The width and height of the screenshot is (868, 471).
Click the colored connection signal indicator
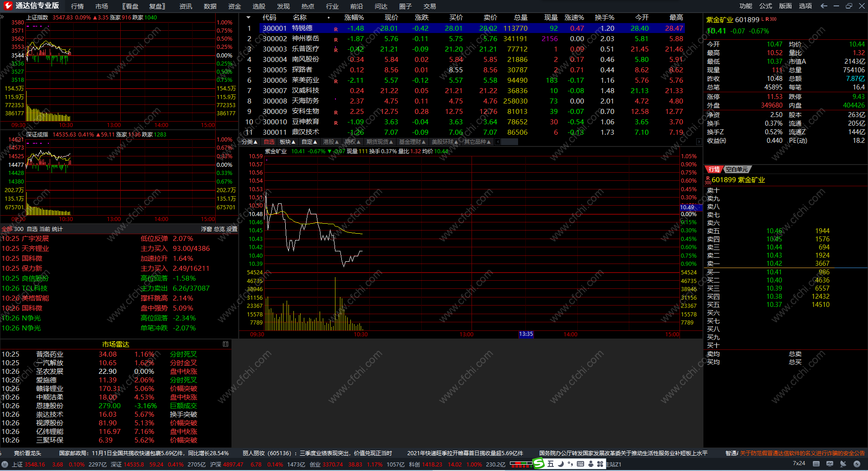(521, 464)
